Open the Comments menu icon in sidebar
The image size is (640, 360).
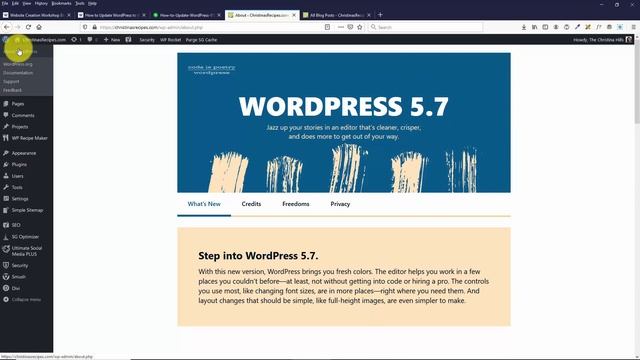point(6,115)
